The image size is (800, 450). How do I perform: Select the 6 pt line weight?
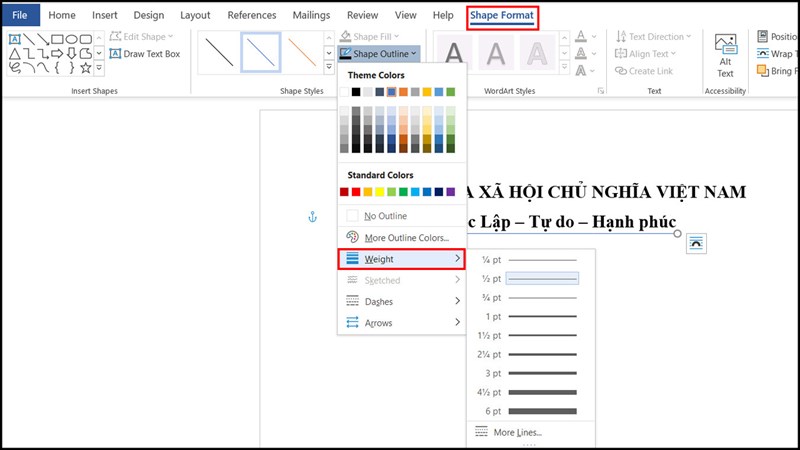531,411
